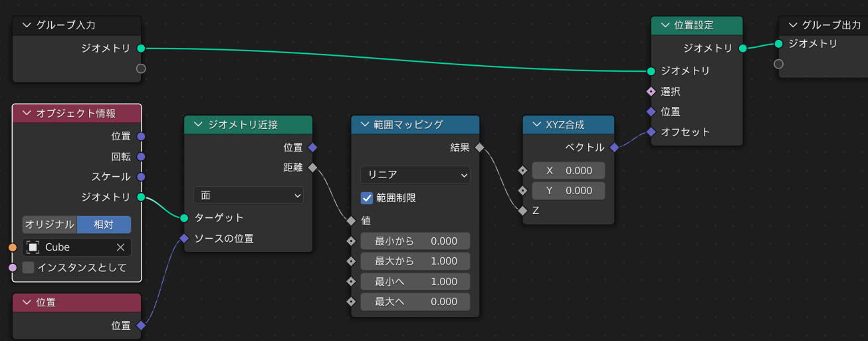This screenshot has width=868, height=341.
Task: Enable the インスタンスとして checkbox
Action: 28,267
